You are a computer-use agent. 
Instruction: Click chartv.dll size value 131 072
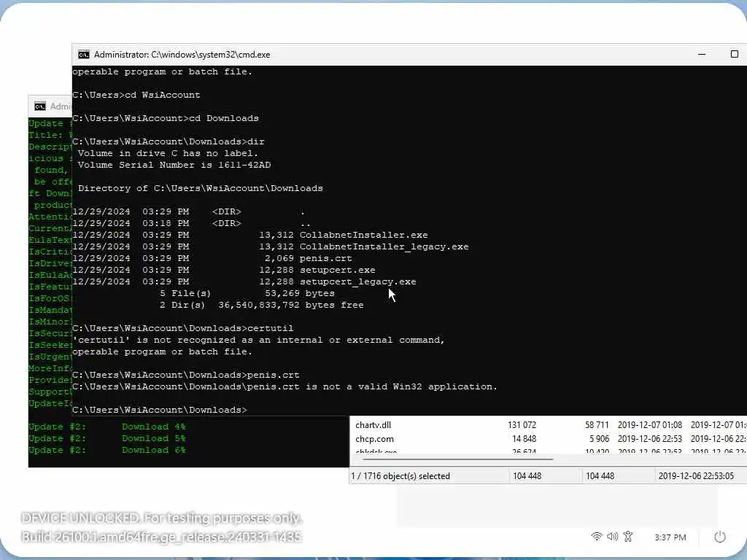(x=522, y=425)
